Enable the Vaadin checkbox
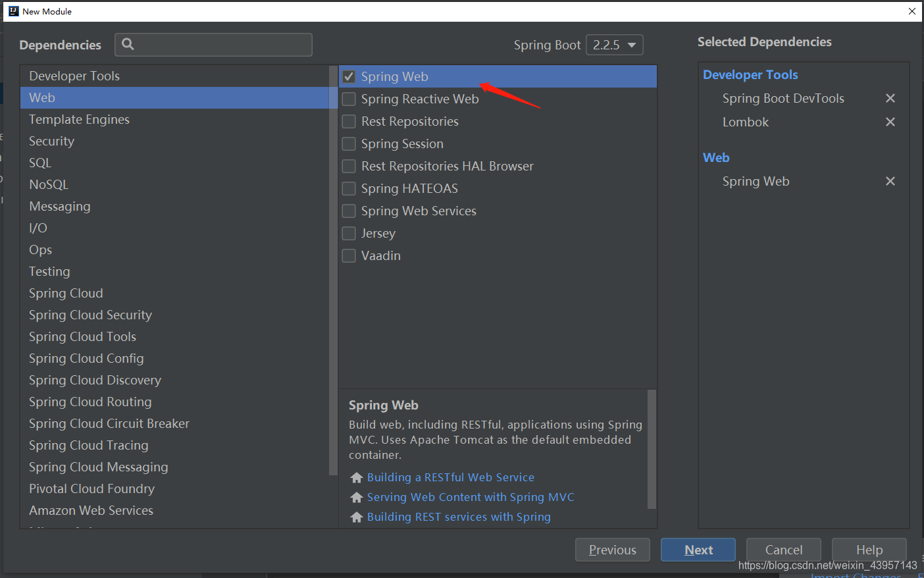924x578 pixels. pos(349,255)
